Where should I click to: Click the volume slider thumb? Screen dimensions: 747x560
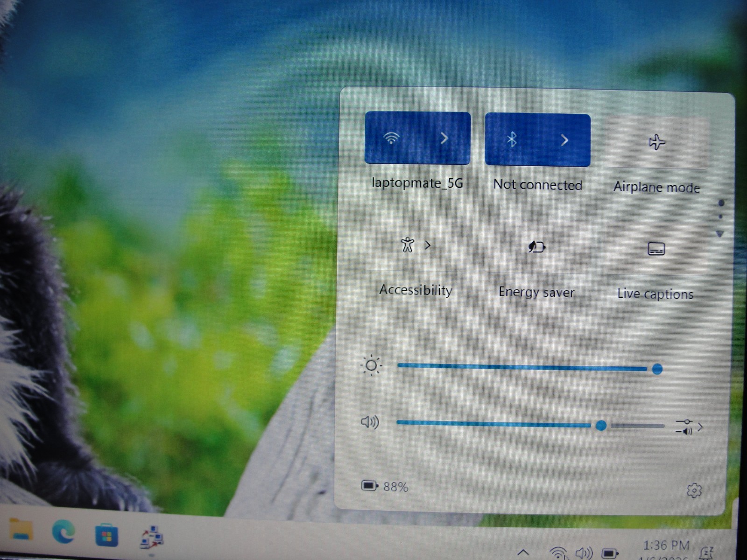tap(601, 425)
